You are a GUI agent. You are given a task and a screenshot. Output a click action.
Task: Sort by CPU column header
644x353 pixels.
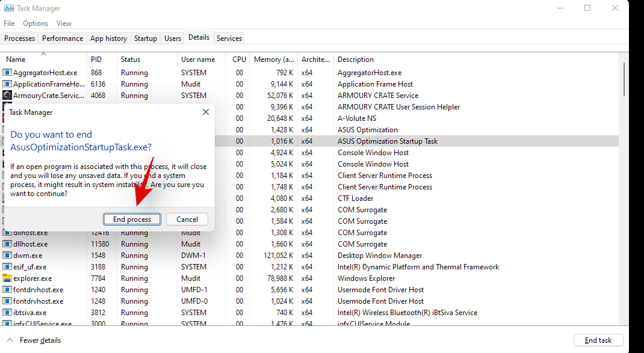(239, 60)
